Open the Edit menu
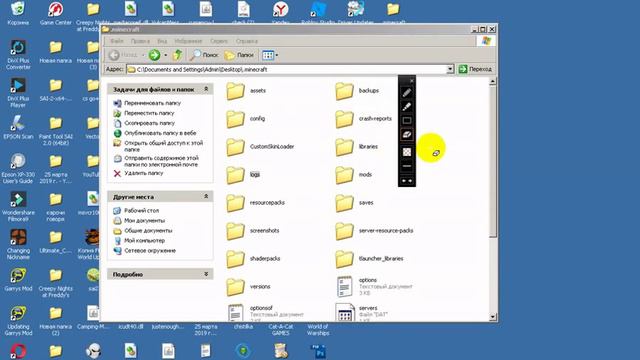The height and width of the screenshot is (360, 640). pyautogui.click(x=140, y=41)
